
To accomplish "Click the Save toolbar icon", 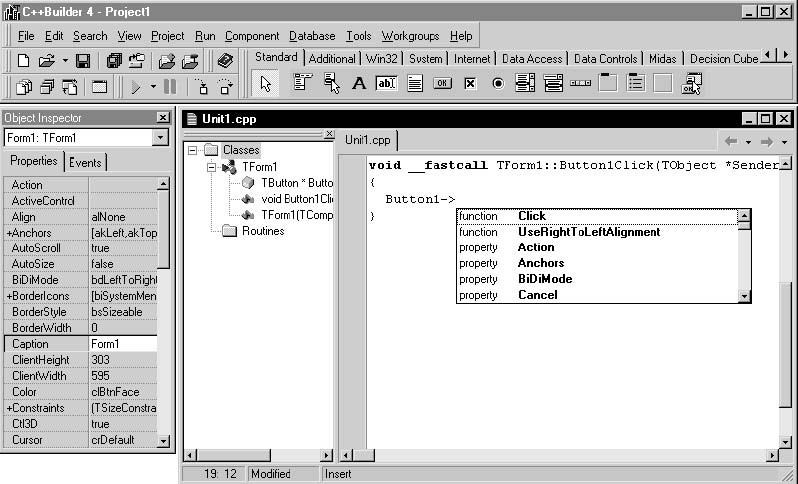I will [x=83, y=61].
